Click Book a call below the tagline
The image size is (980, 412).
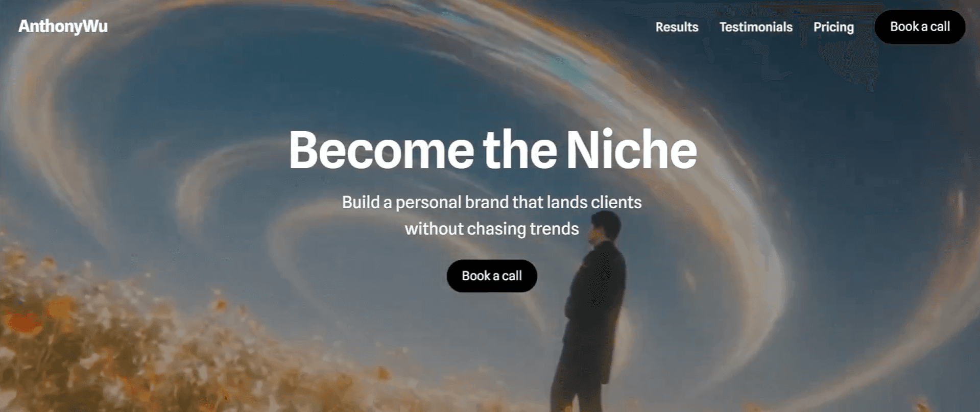point(492,276)
